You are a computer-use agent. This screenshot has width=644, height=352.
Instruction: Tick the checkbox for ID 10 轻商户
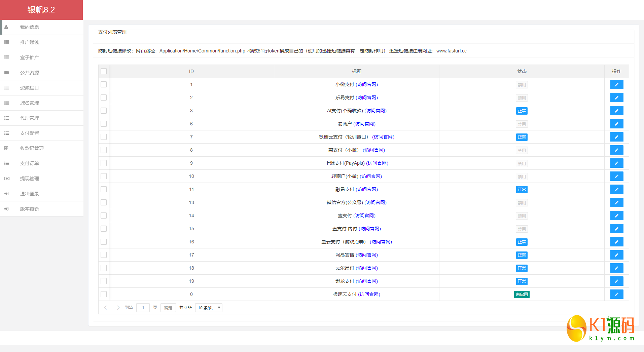[x=104, y=176]
